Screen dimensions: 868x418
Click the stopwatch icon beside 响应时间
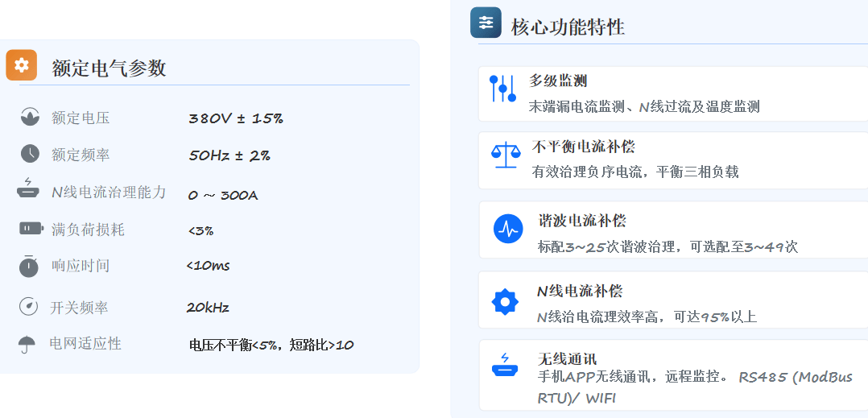point(29,267)
